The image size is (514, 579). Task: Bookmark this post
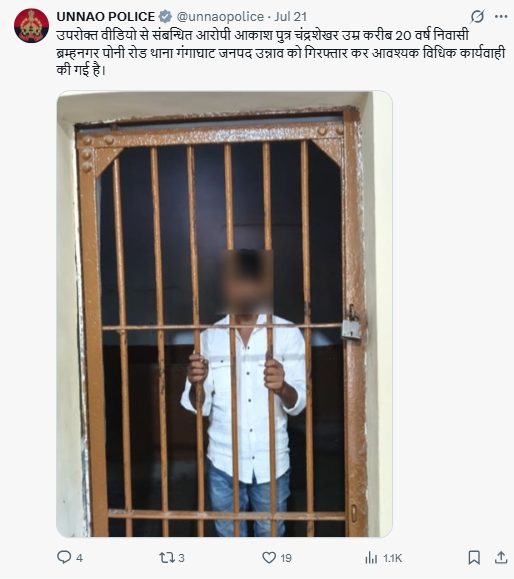[474, 558]
